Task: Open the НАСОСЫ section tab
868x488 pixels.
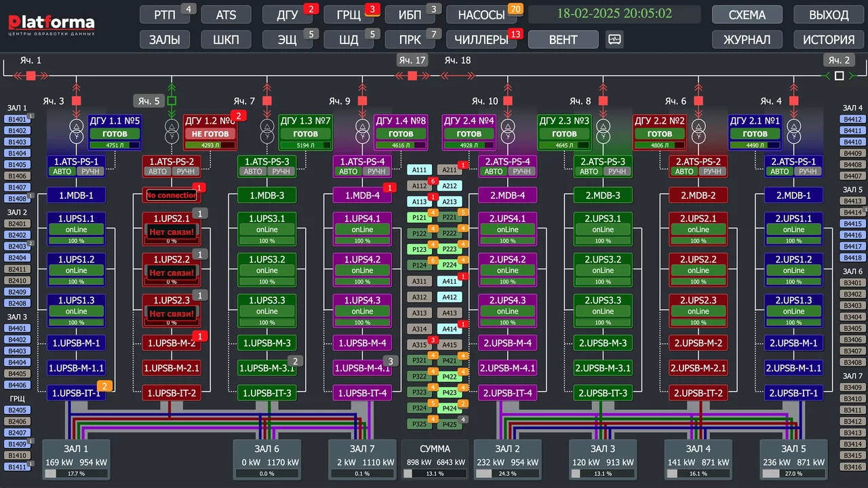Action: 481,15
